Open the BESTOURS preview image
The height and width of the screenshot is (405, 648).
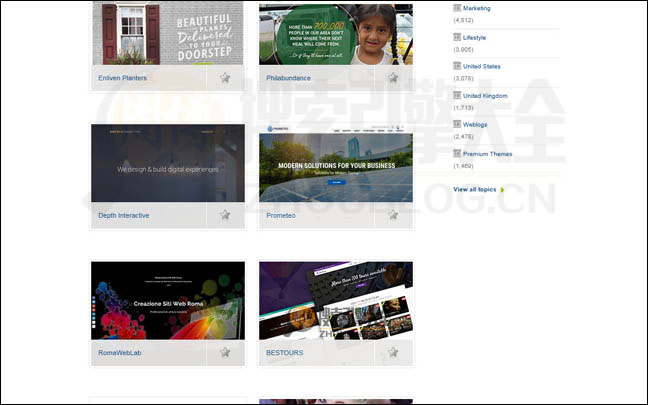[x=335, y=301]
